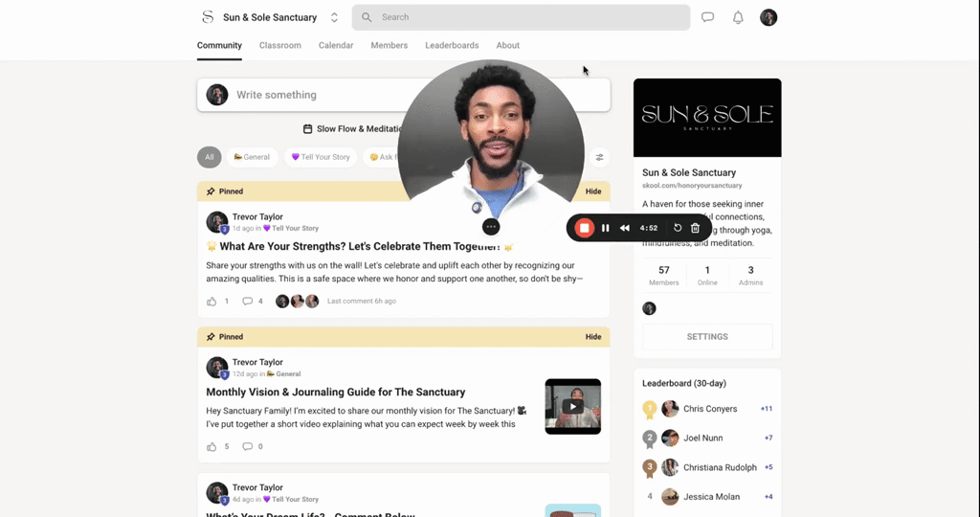980x517 pixels.
Task: Open the Members tab
Action: click(x=389, y=45)
